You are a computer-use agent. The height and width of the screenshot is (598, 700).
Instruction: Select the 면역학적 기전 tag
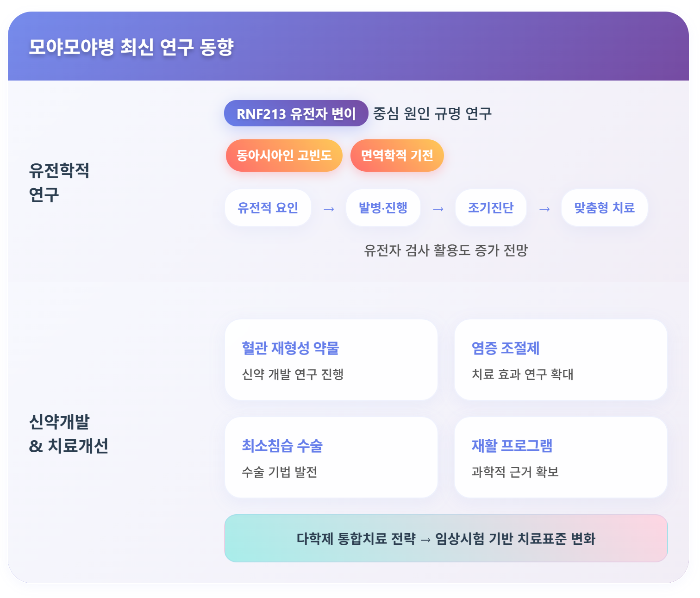[x=397, y=156]
